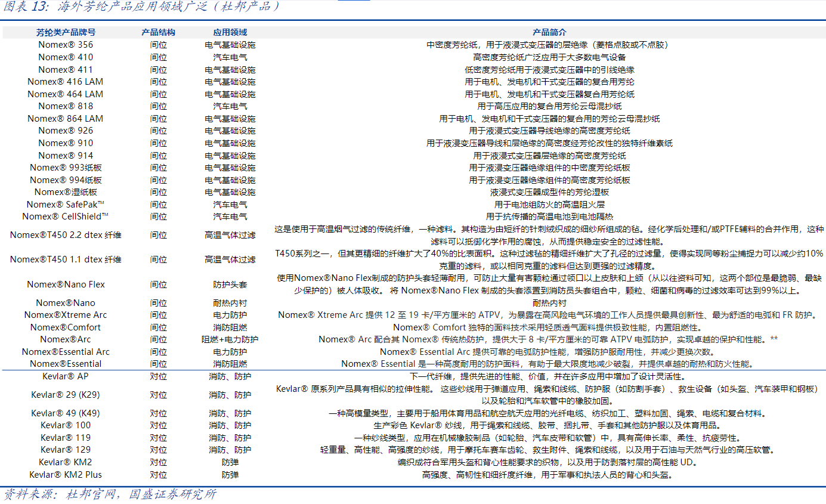The image size is (826, 504).
Task: Click the 'Nomex® 818' brand cell
Action: 66,106
